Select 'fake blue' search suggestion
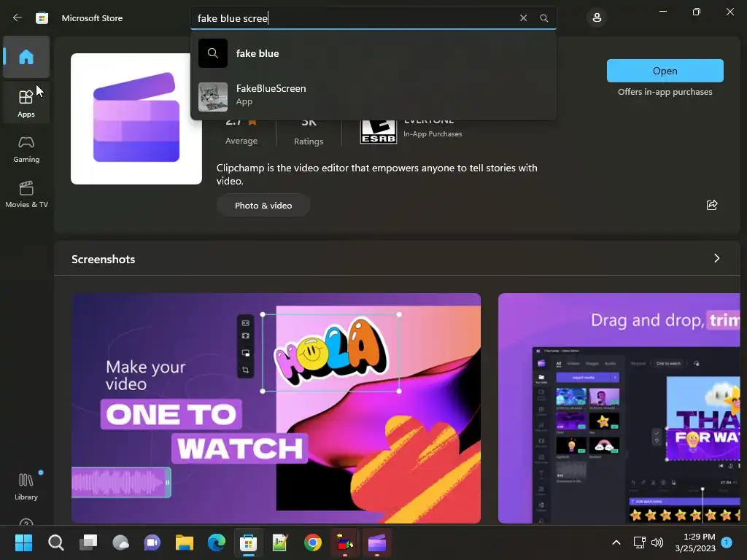The height and width of the screenshot is (560, 747). click(373, 53)
